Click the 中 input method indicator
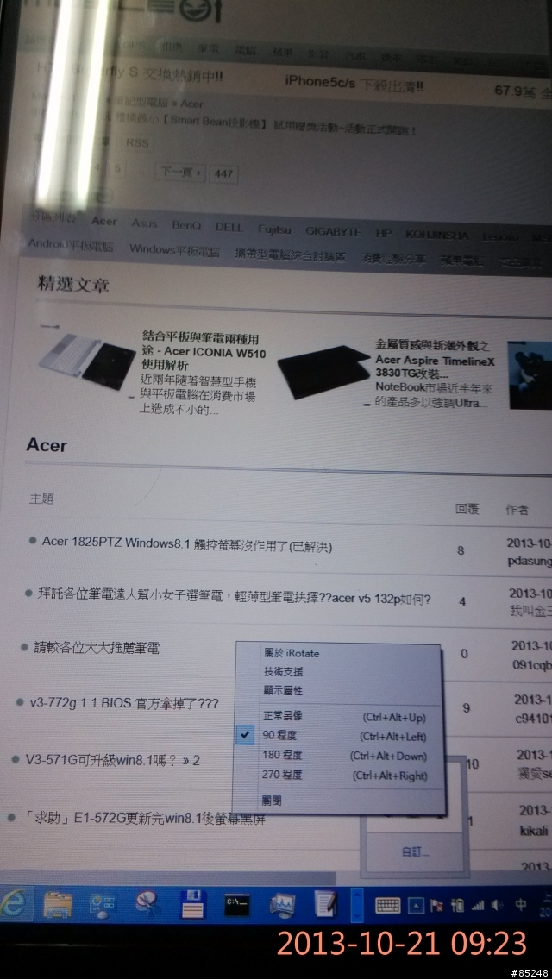Viewport: 552px width, 980px height. pos(520,904)
